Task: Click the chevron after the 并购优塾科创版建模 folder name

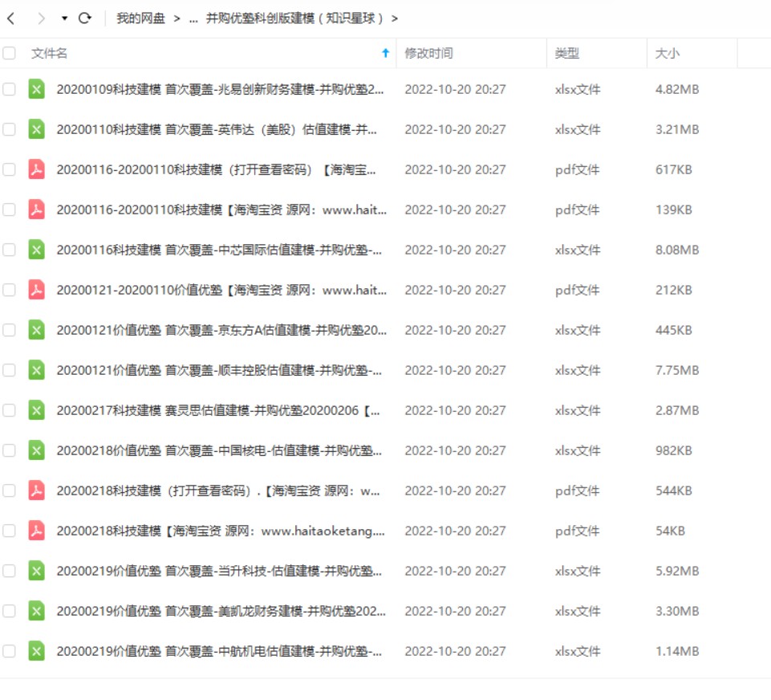Action: tap(395, 18)
